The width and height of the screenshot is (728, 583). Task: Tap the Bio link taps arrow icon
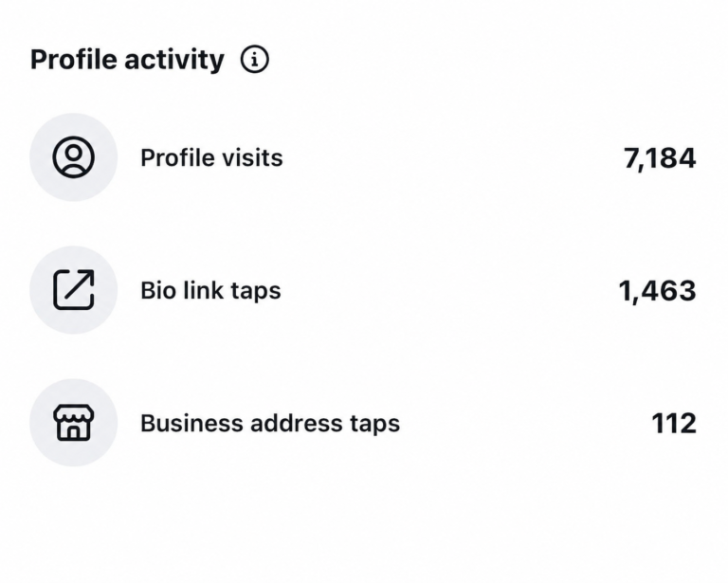pyautogui.click(x=73, y=290)
